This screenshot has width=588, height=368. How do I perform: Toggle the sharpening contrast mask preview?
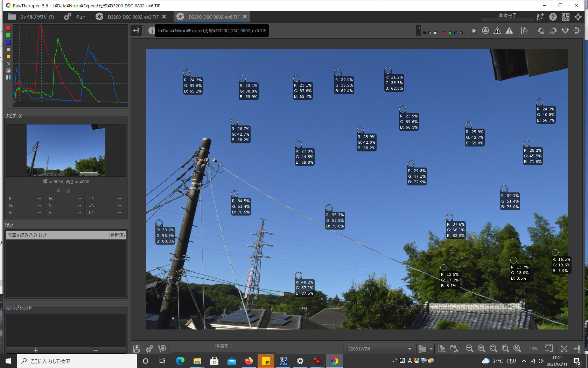[474, 30]
